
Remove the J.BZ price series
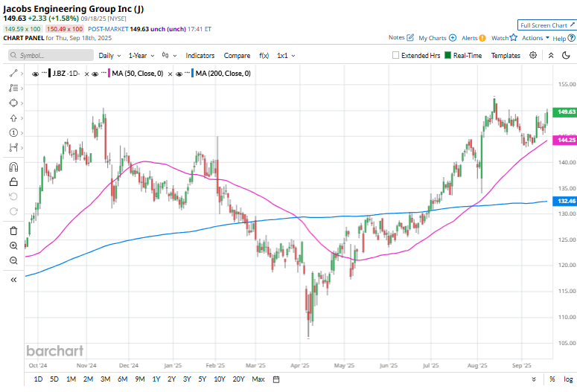click(86, 74)
